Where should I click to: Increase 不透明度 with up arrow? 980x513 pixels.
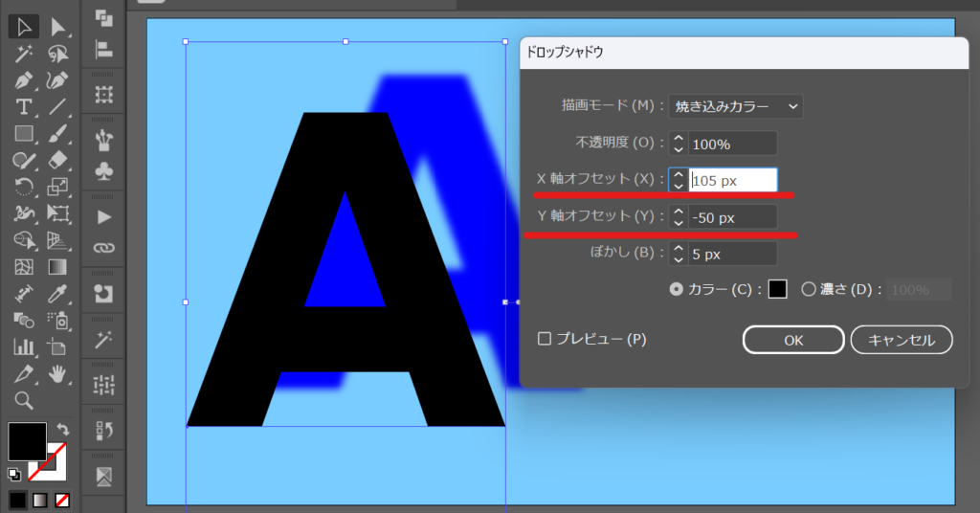pyautogui.click(x=679, y=138)
